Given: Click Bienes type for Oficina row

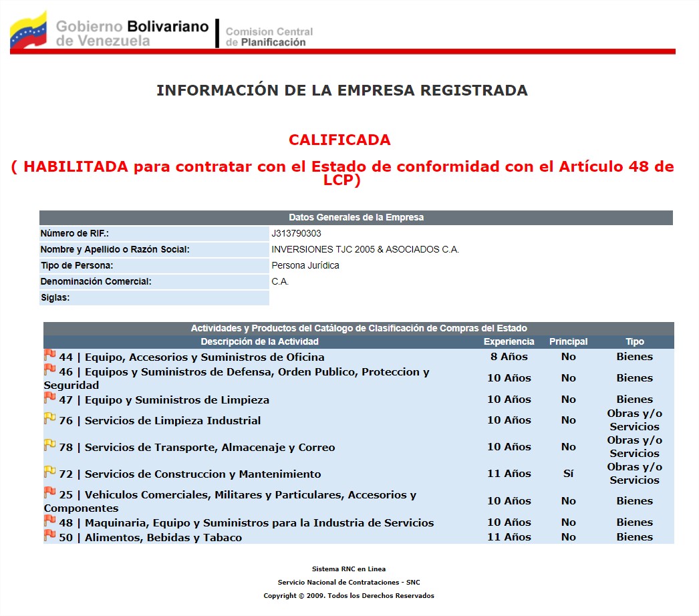Looking at the screenshot, I should click(635, 357).
